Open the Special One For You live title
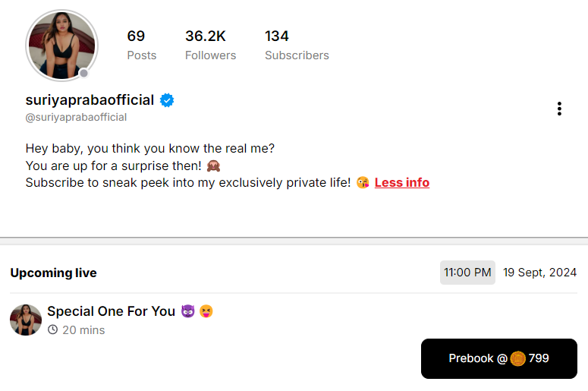The image size is (588, 391). point(111,311)
